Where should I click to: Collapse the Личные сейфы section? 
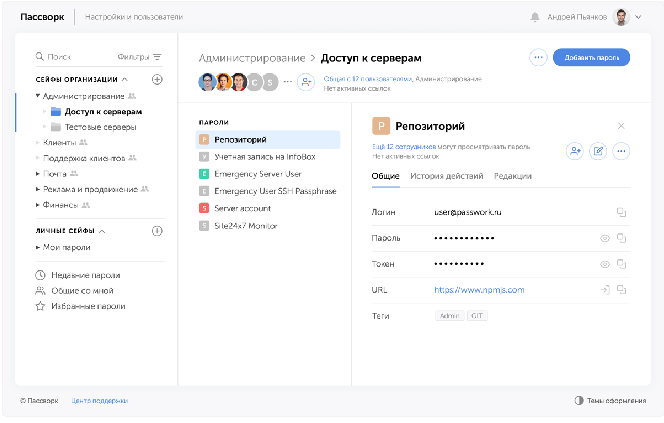pyautogui.click(x=102, y=231)
